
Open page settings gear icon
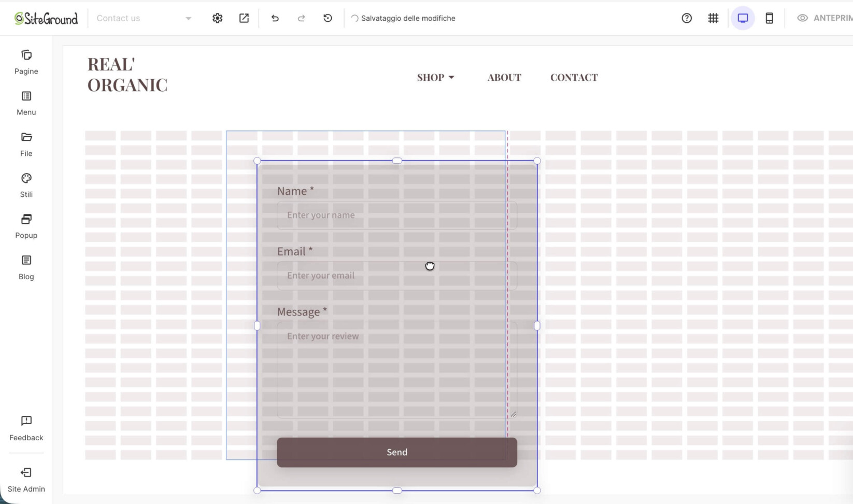coord(218,18)
